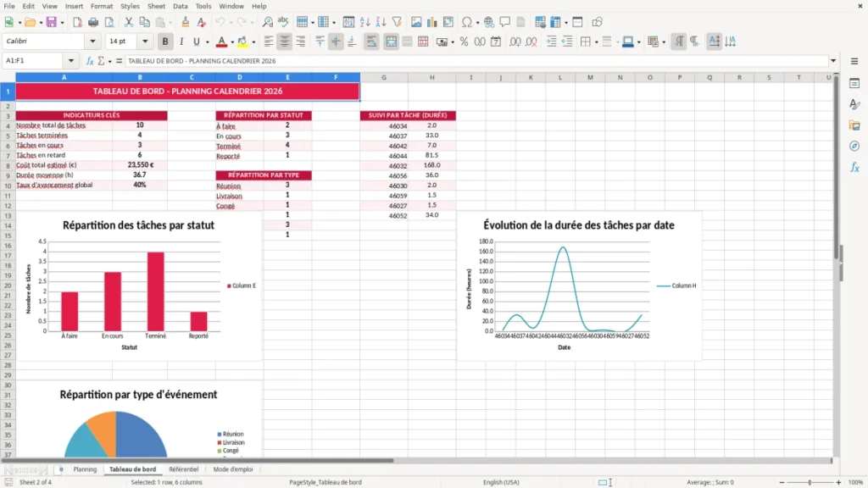Screen dimensions: 868x488
Task: Toggle Italic formatting
Action: click(181, 42)
